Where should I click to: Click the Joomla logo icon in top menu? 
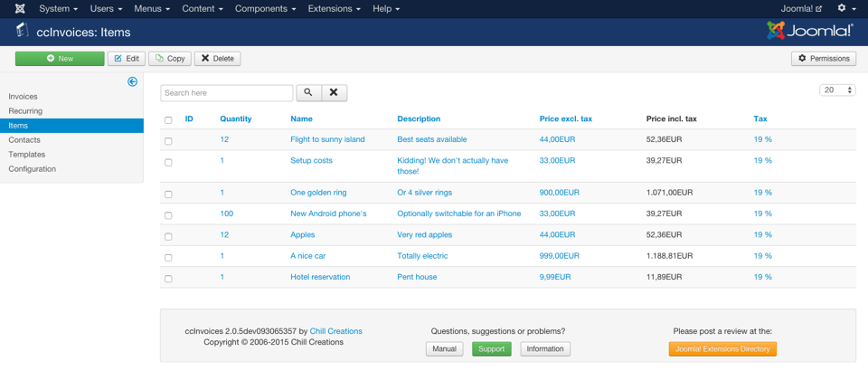[x=20, y=9]
